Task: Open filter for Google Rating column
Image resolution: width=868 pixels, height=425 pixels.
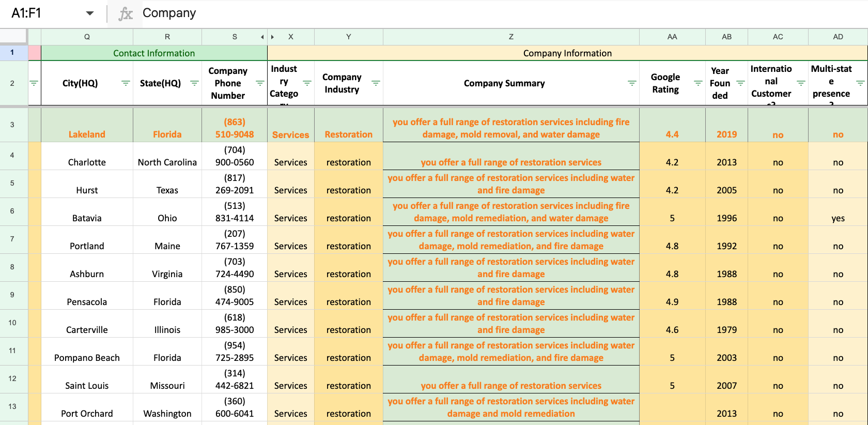Action: (698, 83)
